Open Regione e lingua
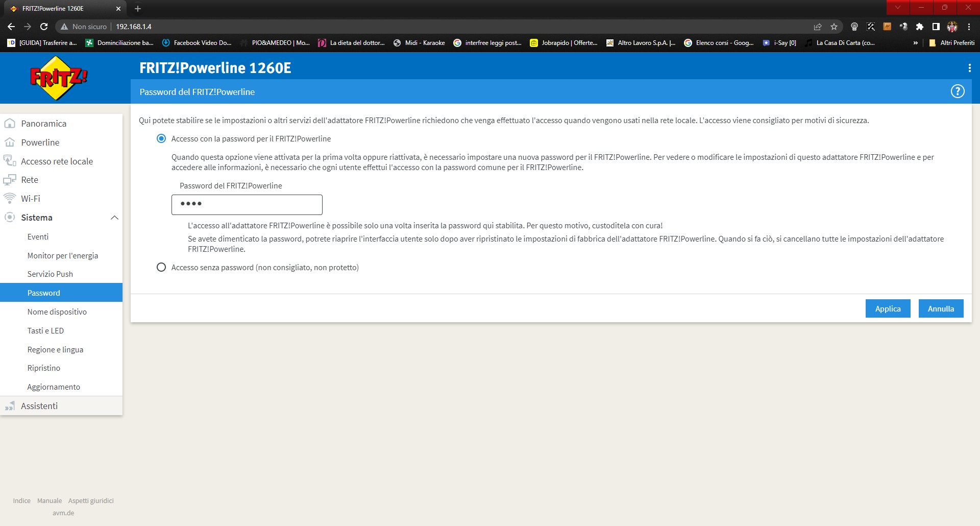Screen dimensions: 980x526 pos(55,349)
